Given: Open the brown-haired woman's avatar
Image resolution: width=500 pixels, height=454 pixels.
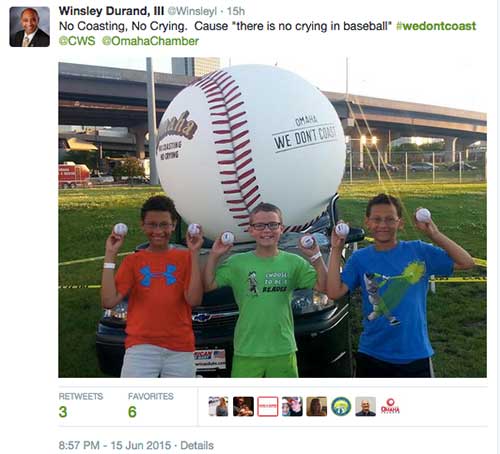Looking at the screenshot, I should coord(317,406).
